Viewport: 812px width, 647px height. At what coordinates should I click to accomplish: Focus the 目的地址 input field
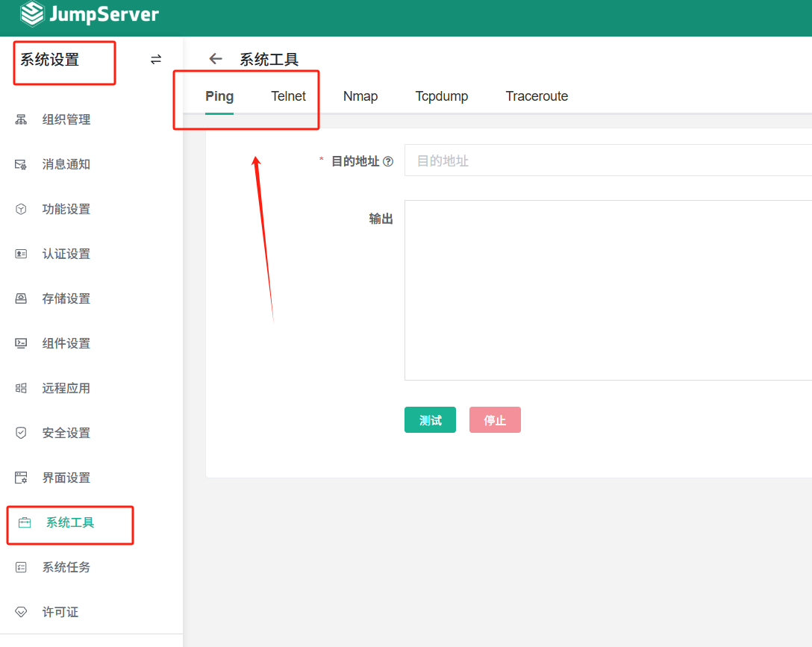pyautogui.click(x=608, y=160)
